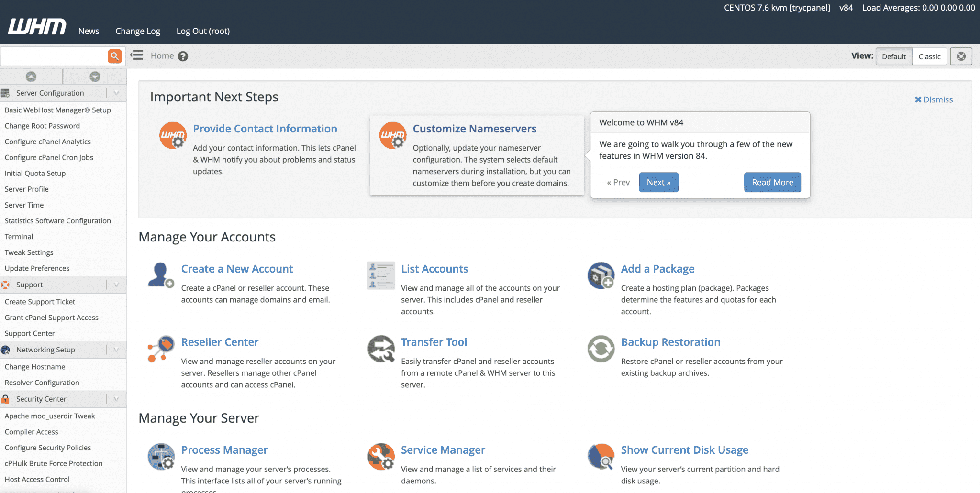The width and height of the screenshot is (980, 493).
Task: Collapse the Server Configuration section chevron
Action: tap(116, 93)
